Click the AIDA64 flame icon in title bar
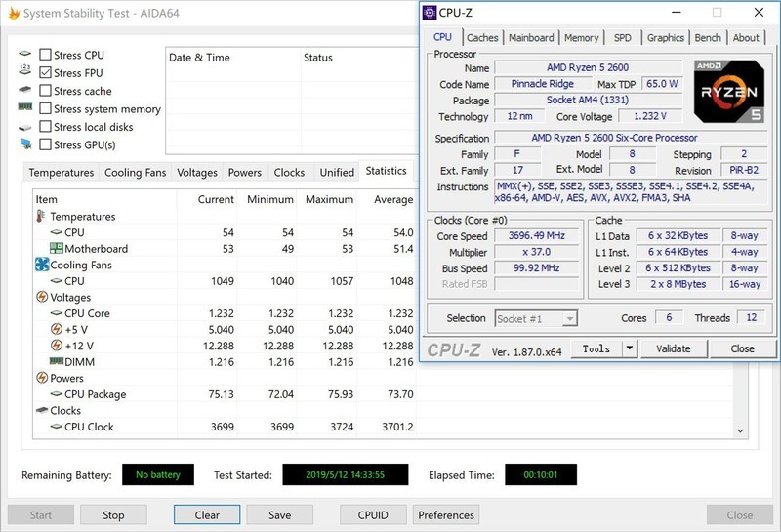This screenshot has height=532, width=781. click(x=16, y=15)
